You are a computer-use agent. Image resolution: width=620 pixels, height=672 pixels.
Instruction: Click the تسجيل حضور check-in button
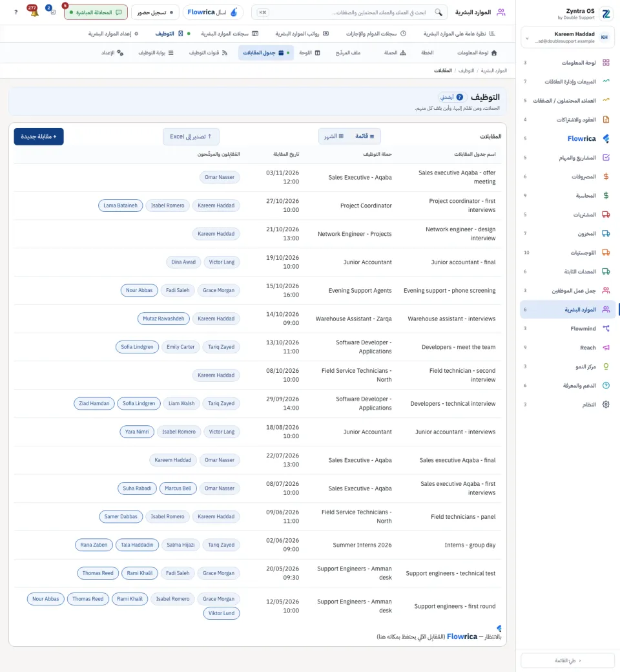tap(155, 12)
